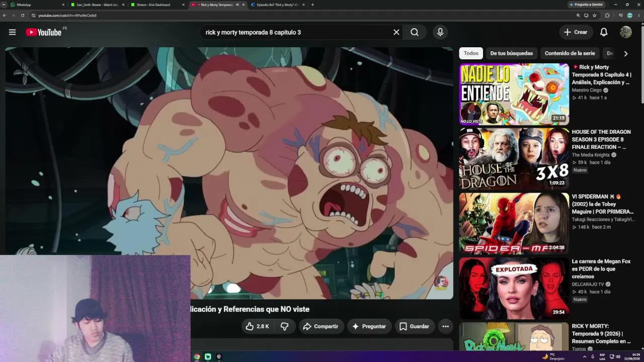Screen dimensions: 644x362
Task: Open the TakagiVi channel under Spider-Man video
Action: click(x=603, y=219)
